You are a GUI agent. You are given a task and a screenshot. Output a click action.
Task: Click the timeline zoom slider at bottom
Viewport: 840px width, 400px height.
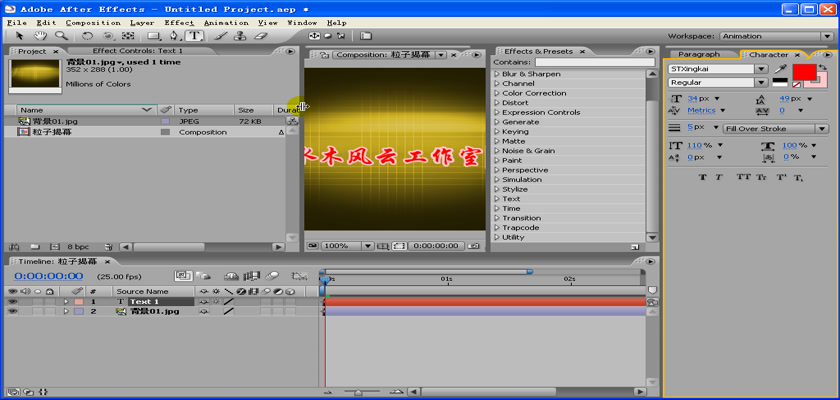[358, 393]
